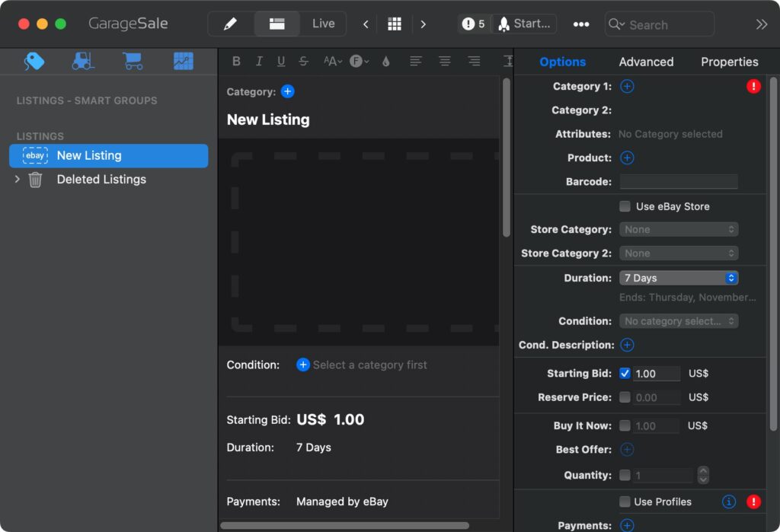
Task: Open the Orders truck icon in the sidebar
Action: [84, 62]
